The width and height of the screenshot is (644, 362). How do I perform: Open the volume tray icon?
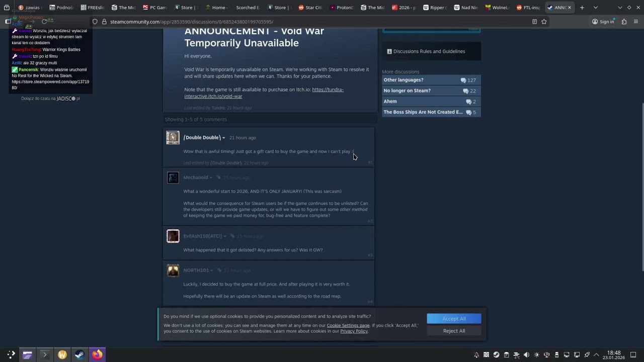527,355
